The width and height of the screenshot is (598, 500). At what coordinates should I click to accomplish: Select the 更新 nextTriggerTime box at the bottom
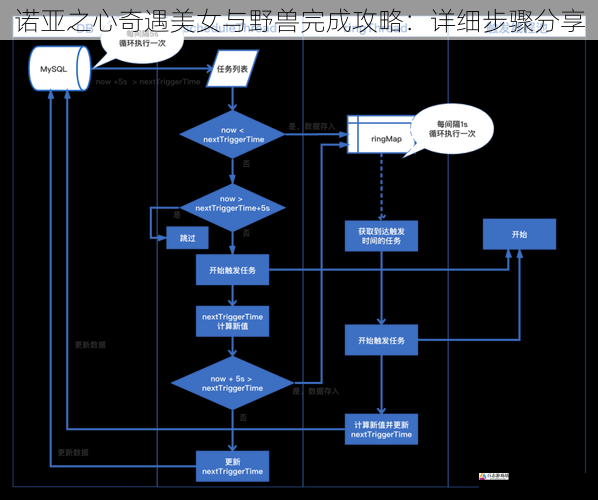232,466
